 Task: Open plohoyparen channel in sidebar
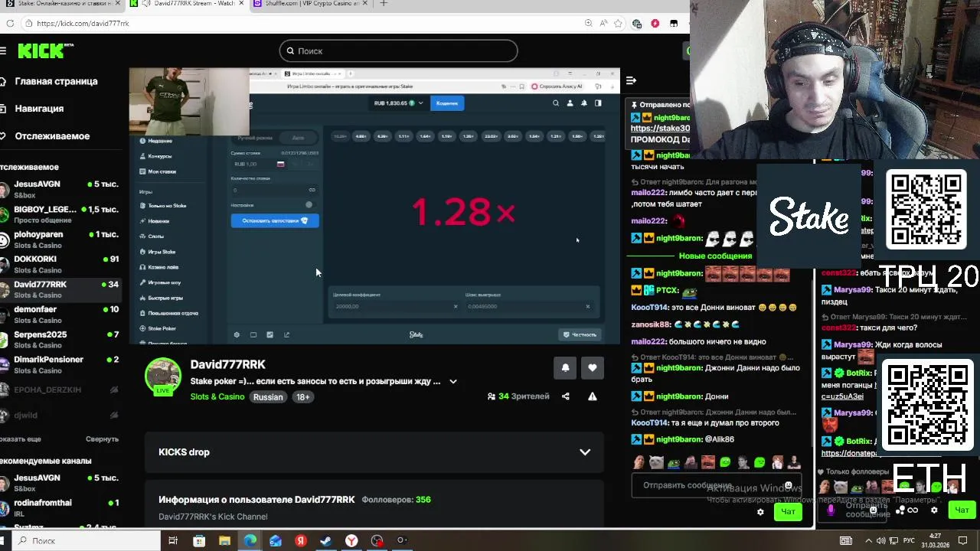(61, 240)
